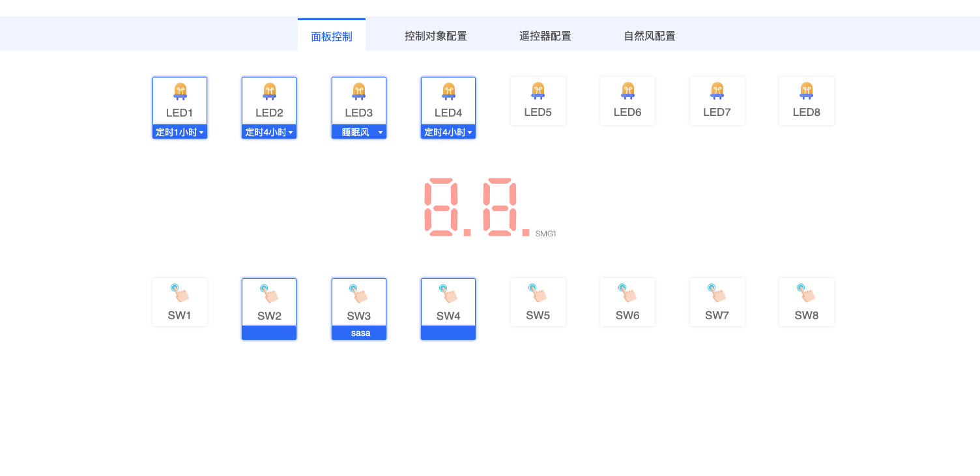The image size is (980, 476).
Task: Select the LED5 lamp icon
Action: click(538, 91)
